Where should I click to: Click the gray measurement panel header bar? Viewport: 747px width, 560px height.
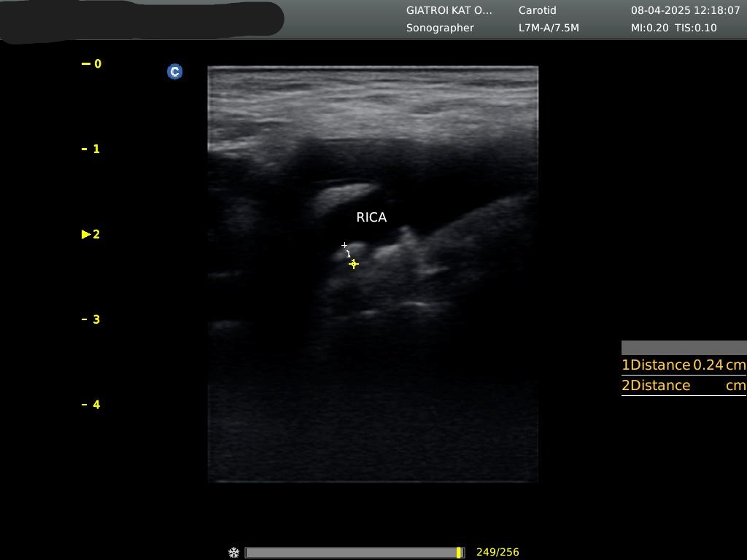coord(684,348)
